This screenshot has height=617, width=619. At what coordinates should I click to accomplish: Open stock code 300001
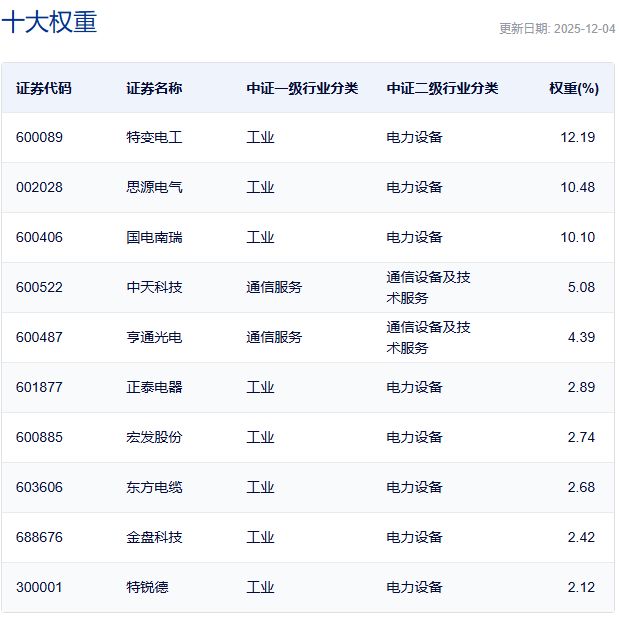(x=39, y=587)
